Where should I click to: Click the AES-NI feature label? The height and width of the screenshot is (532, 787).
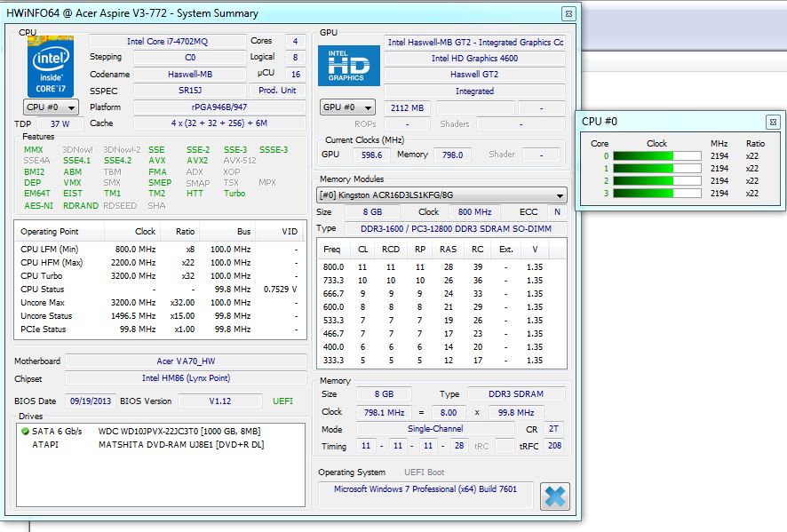39,206
